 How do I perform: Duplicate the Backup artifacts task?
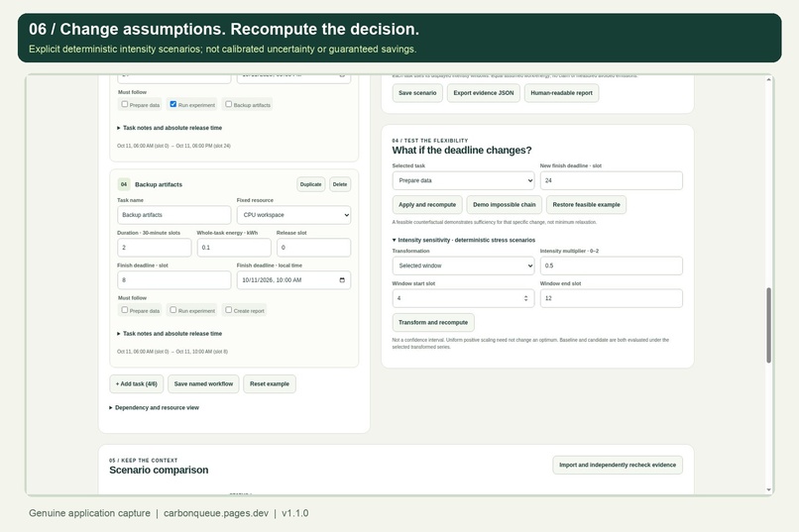[311, 184]
